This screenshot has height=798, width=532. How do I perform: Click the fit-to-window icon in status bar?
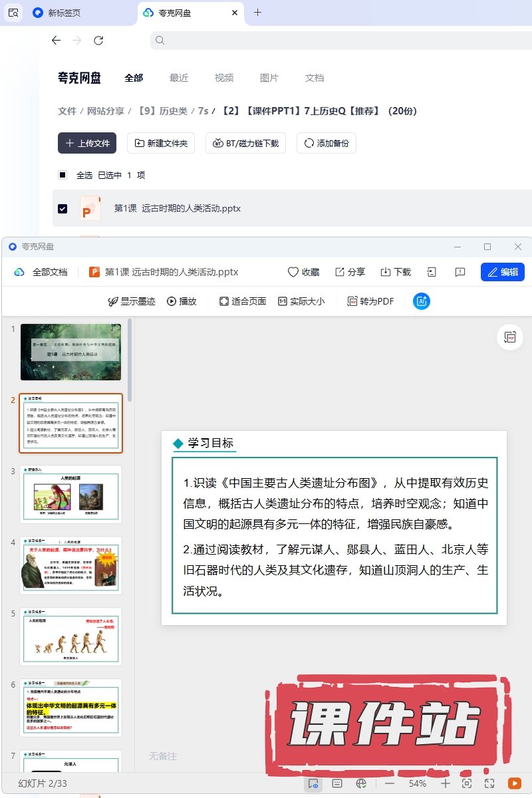467,783
